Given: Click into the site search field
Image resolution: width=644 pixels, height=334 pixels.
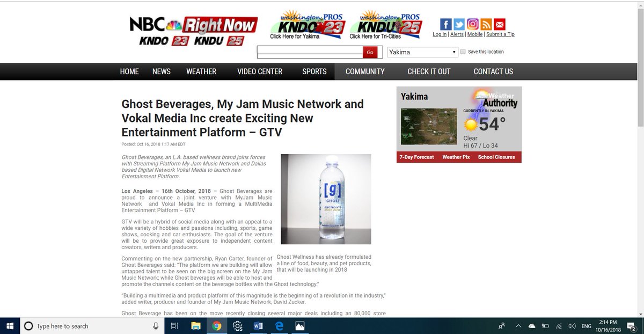Looking at the screenshot, I should [x=310, y=52].
